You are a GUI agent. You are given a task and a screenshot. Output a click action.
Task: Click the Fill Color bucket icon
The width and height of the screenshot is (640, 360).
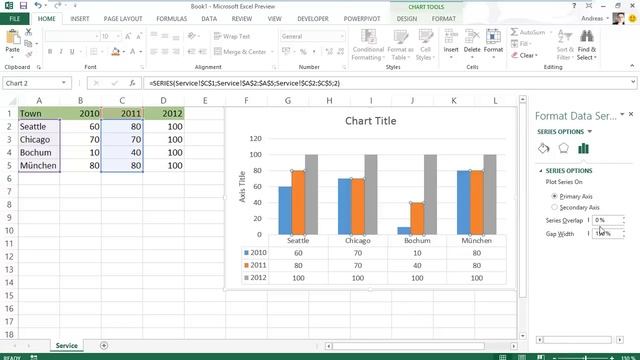(116, 52)
